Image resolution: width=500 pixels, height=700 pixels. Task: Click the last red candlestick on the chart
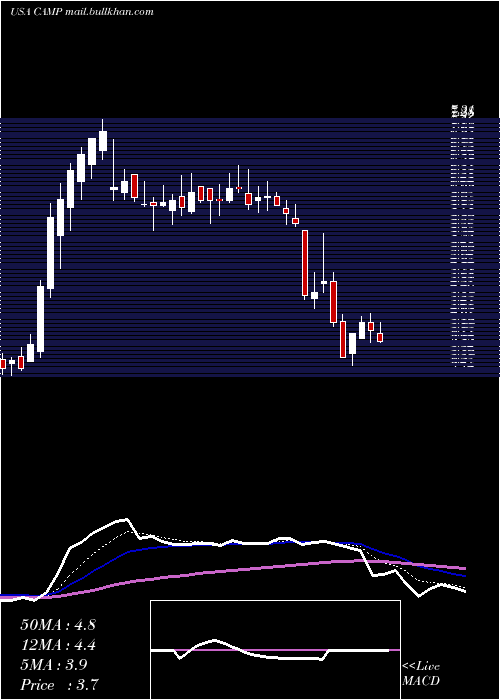coord(380,338)
